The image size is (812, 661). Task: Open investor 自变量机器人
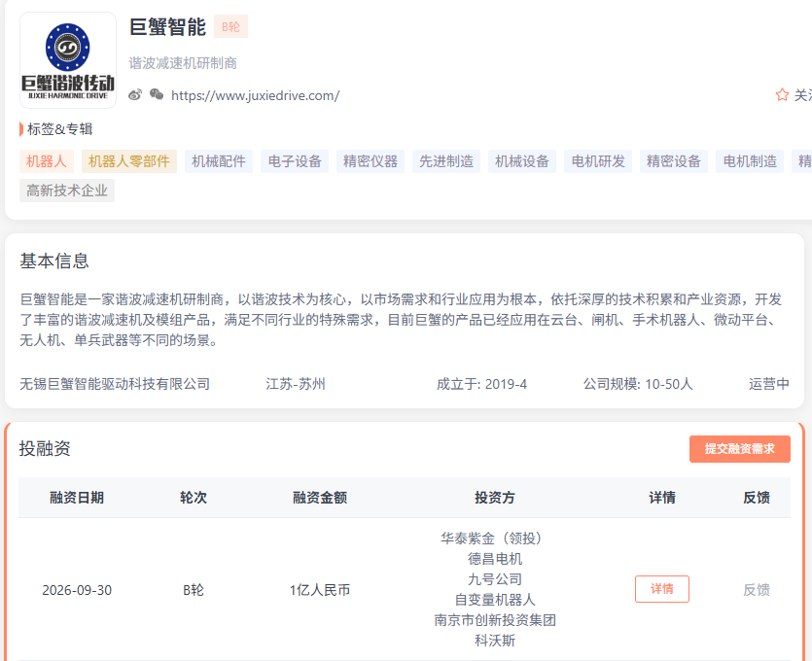point(495,600)
